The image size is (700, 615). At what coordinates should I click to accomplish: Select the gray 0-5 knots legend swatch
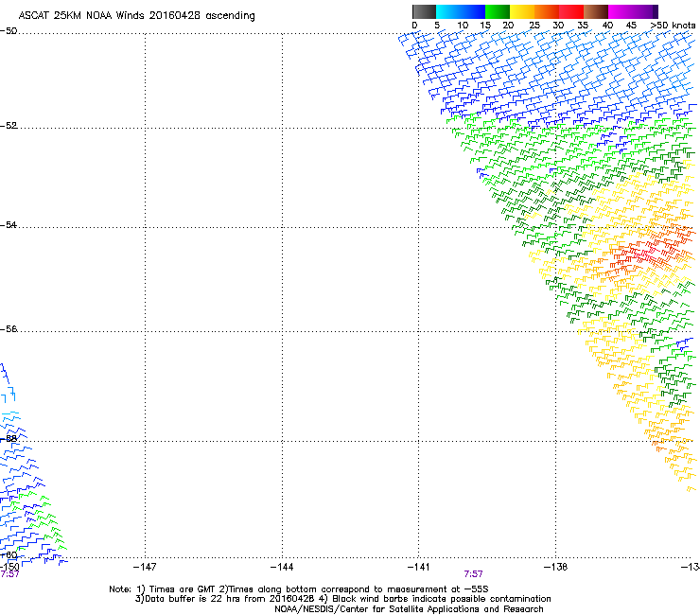coord(424,11)
